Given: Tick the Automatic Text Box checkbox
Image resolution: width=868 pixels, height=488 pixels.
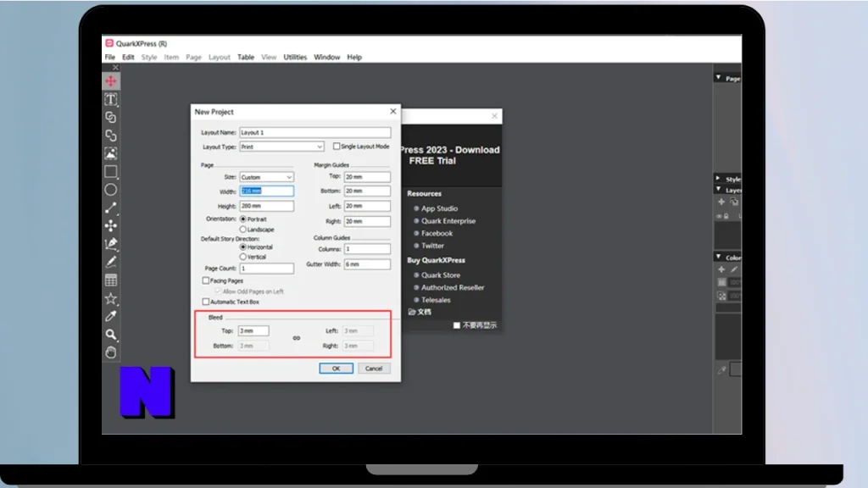Looking at the screenshot, I should tap(206, 302).
